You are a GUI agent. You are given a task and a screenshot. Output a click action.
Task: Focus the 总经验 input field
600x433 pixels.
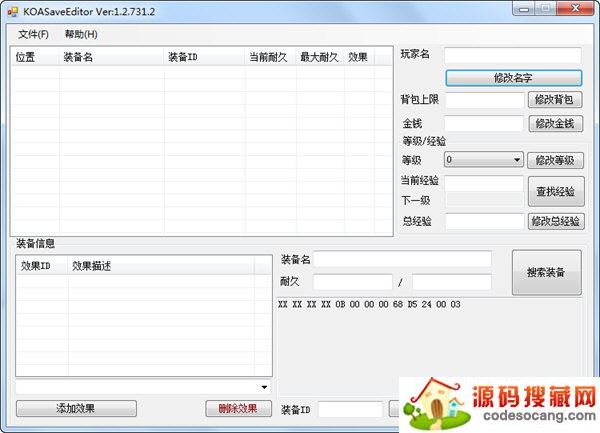tap(484, 221)
